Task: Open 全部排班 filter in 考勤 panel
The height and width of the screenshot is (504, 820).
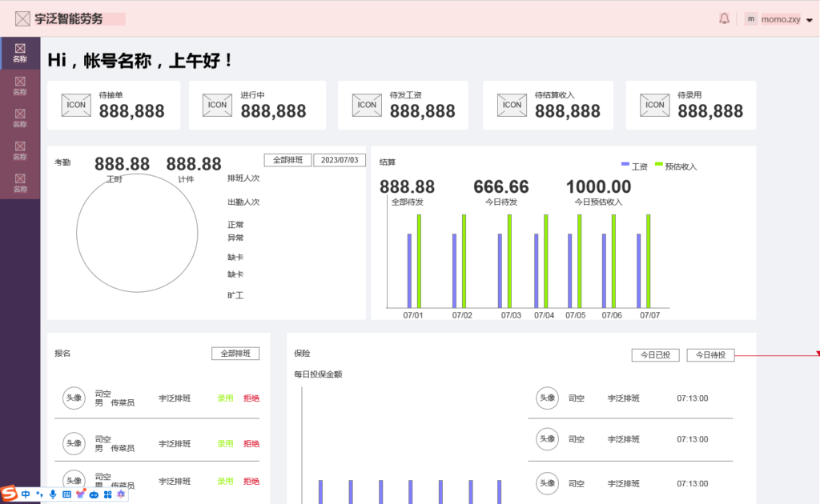Action: point(287,160)
